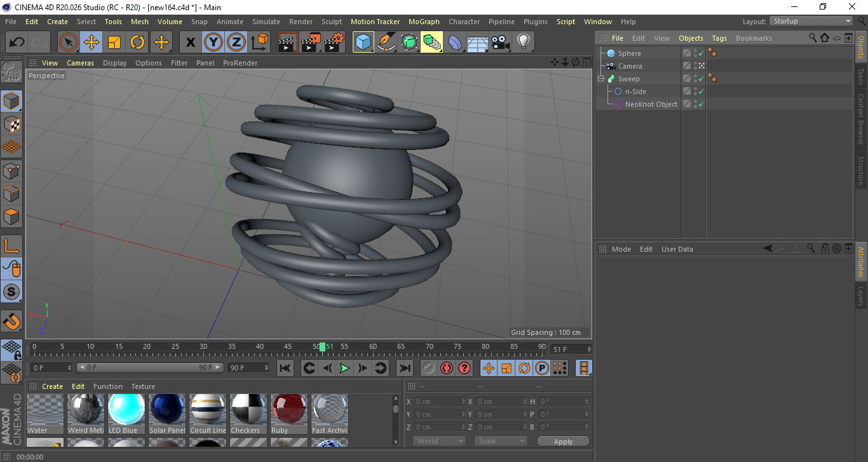The height and width of the screenshot is (462, 868).
Task: Toggle the Sphere object's enable checkmark
Action: (701, 53)
